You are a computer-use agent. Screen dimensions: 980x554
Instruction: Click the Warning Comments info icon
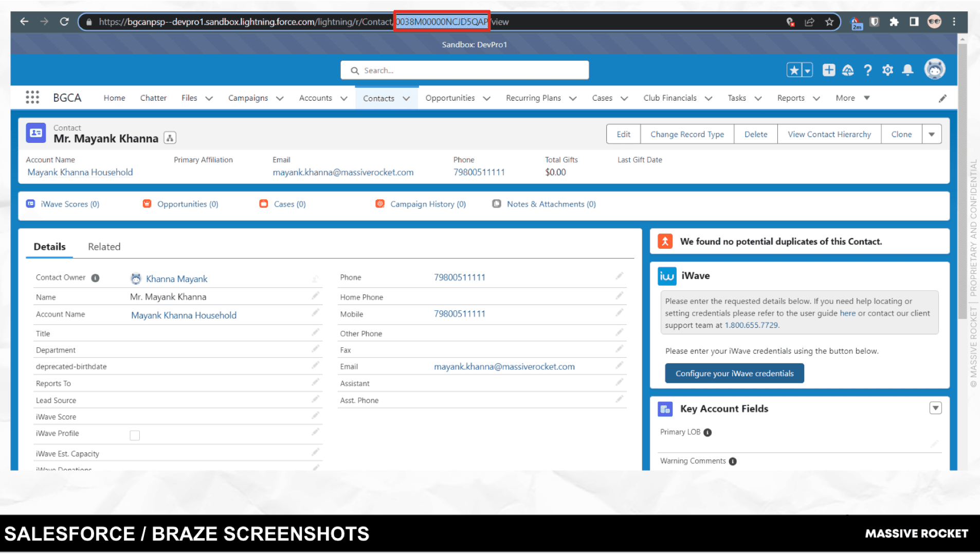pos(733,461)
